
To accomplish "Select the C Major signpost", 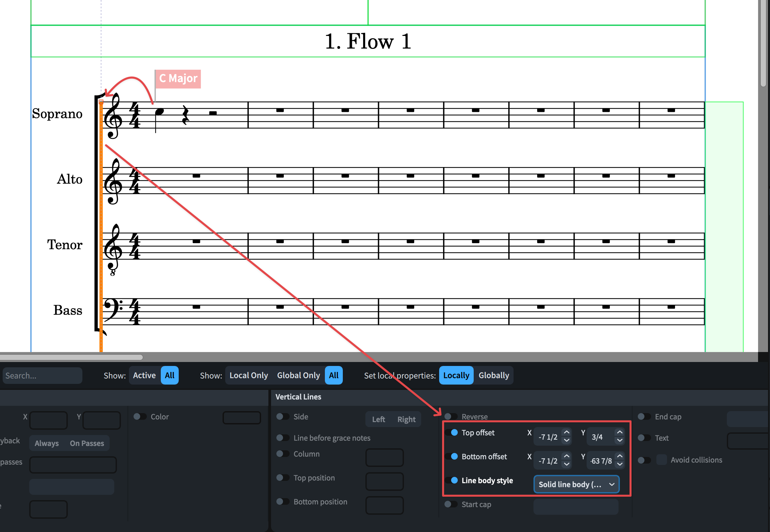I will [178, 79].
